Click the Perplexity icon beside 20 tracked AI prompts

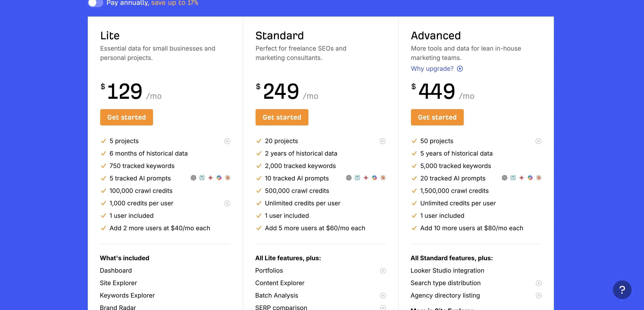tap(513, 178)
